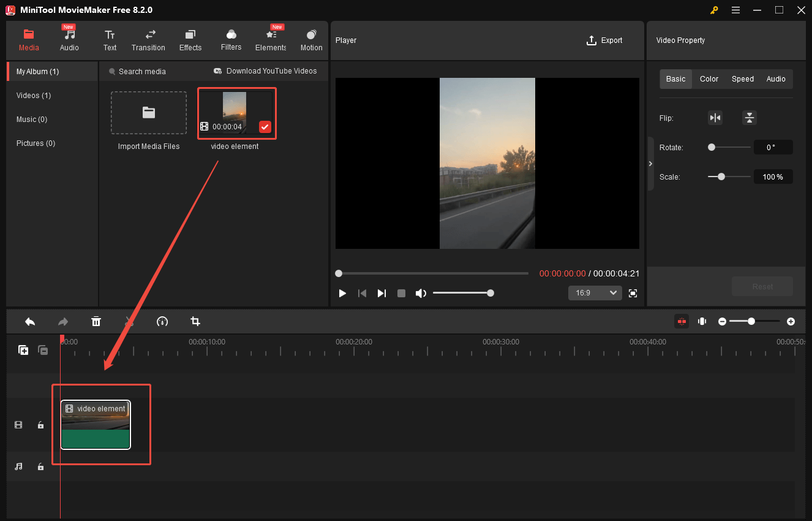The image size is (812, 521).
Task: Click Export in the Player panel
Action: tap(604, 40)
